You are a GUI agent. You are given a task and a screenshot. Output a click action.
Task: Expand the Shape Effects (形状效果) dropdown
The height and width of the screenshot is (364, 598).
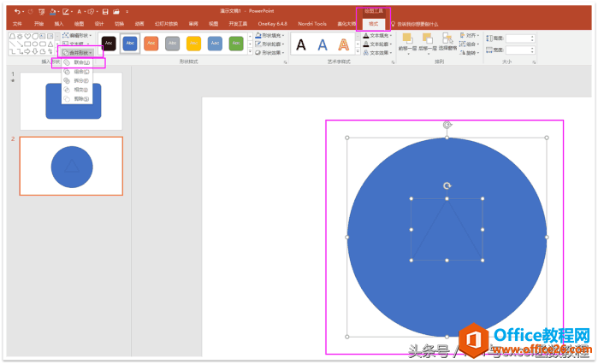[x=271, y=52]
